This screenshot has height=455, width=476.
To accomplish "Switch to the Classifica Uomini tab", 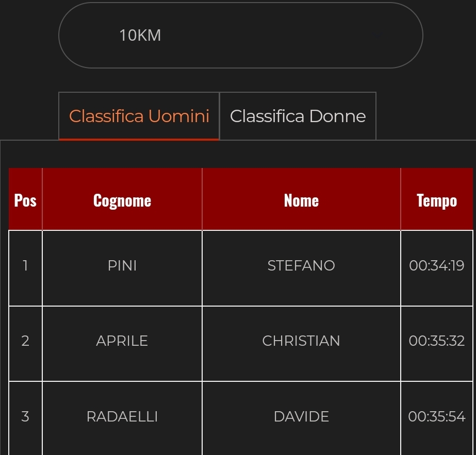I will [x=139, y=116].
